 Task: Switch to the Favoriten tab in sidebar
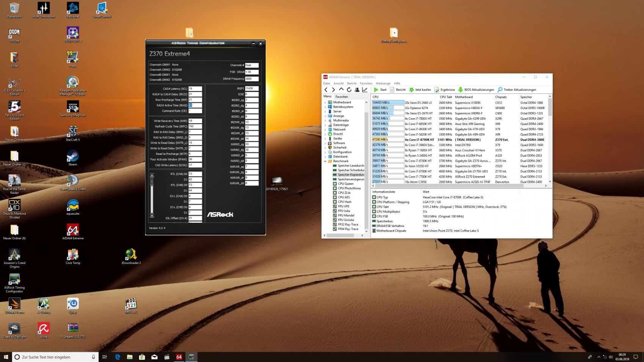point(342,97)
